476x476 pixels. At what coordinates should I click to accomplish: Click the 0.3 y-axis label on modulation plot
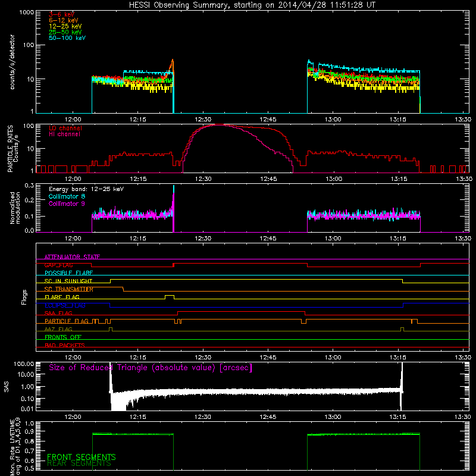29,185
